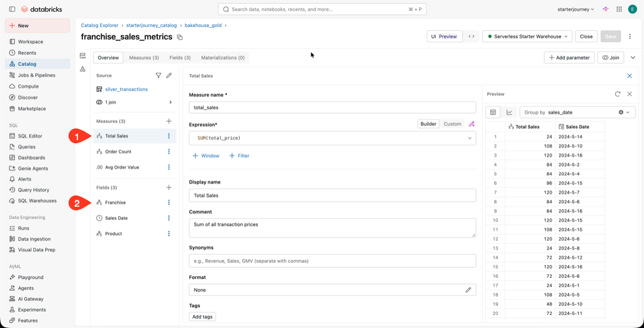
Task: Open Avg Order Value options menu
Action: pos(169,167)
